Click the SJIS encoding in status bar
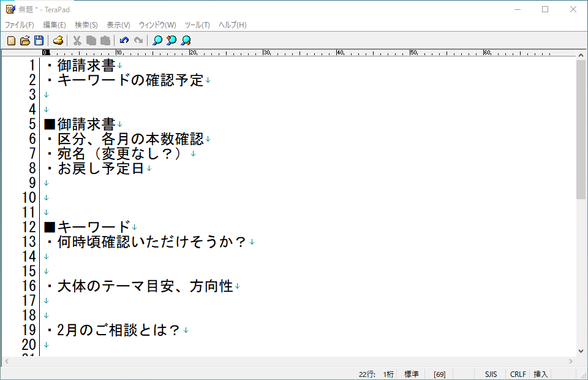Viewport: 588px width, 380px height. (491, 374)
